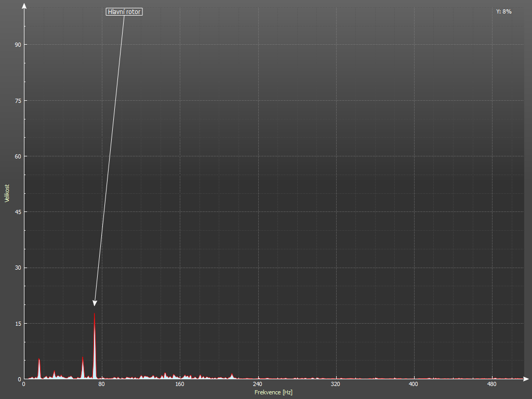Image resolution: width=532 pixels, height=399 pixels.
Task: Click the 160 tick label on frequency axis
Action: [x=180, y=384]
